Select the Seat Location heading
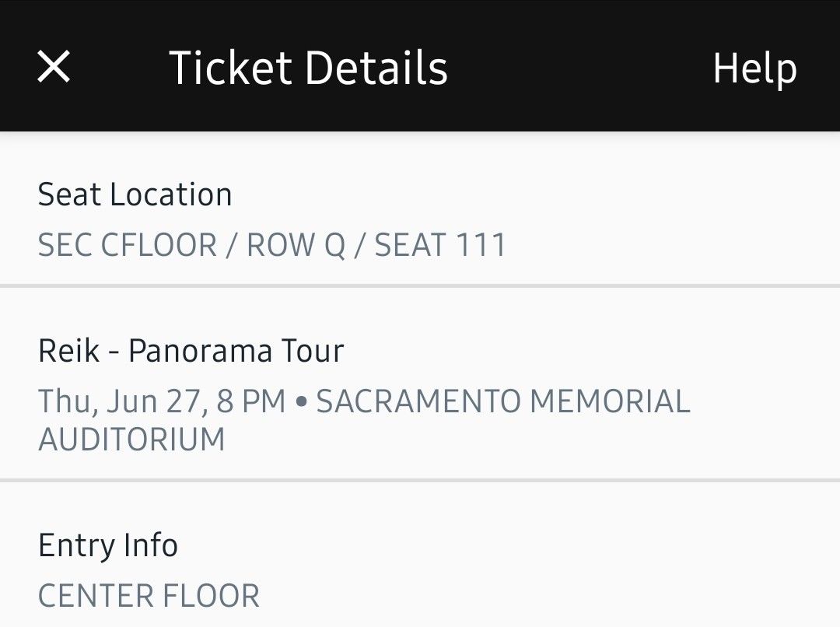Screen dimensions: 840x627 (135, 194)
